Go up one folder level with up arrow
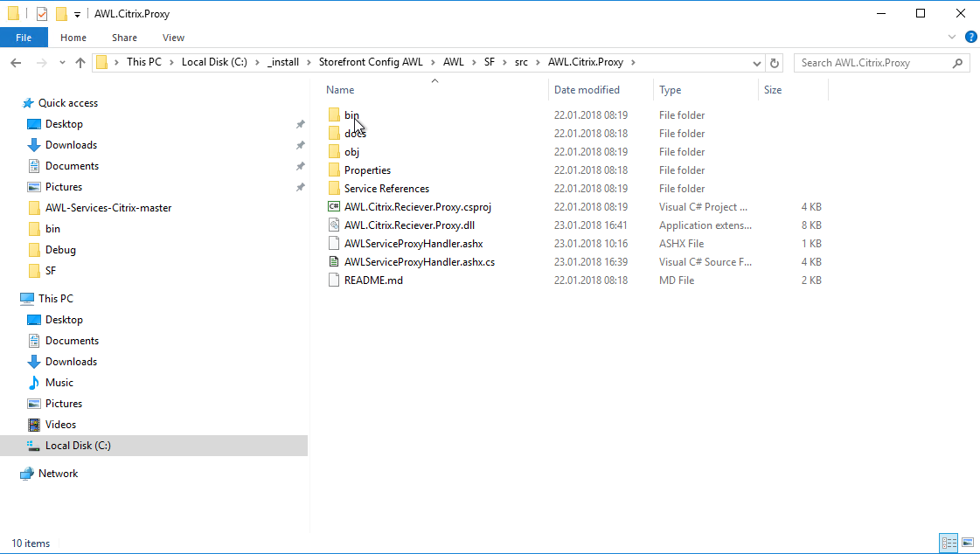Viewport: 980px width, 554px height. pyautogui.click(x=80, y=62)
